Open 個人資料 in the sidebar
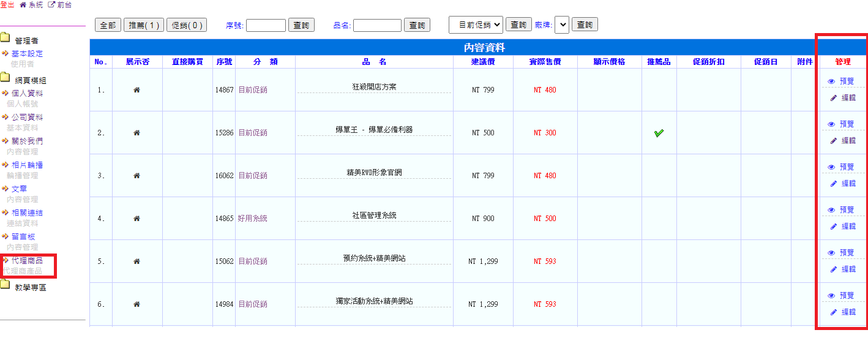 [27, 93]
